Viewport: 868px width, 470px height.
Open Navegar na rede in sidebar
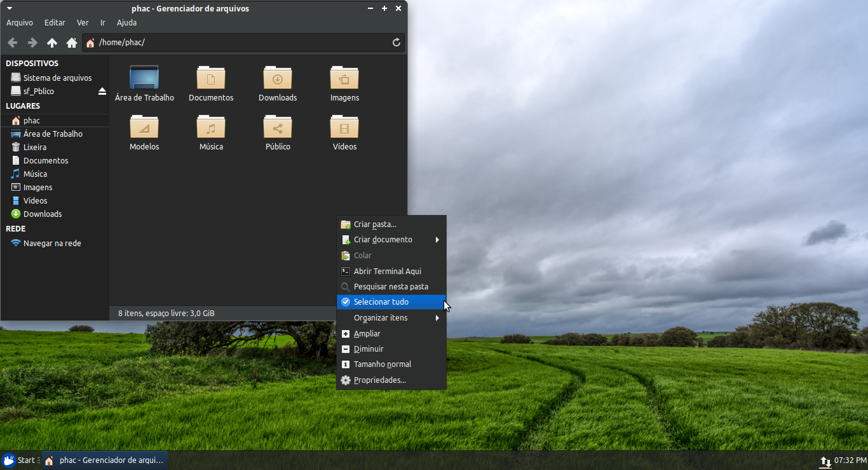55,243
